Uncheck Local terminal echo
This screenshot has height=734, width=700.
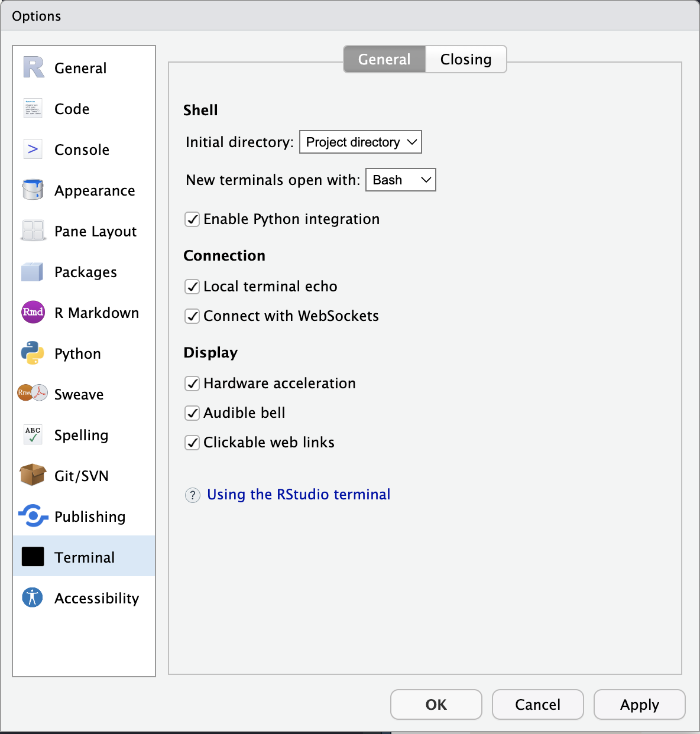coord(192,287)
